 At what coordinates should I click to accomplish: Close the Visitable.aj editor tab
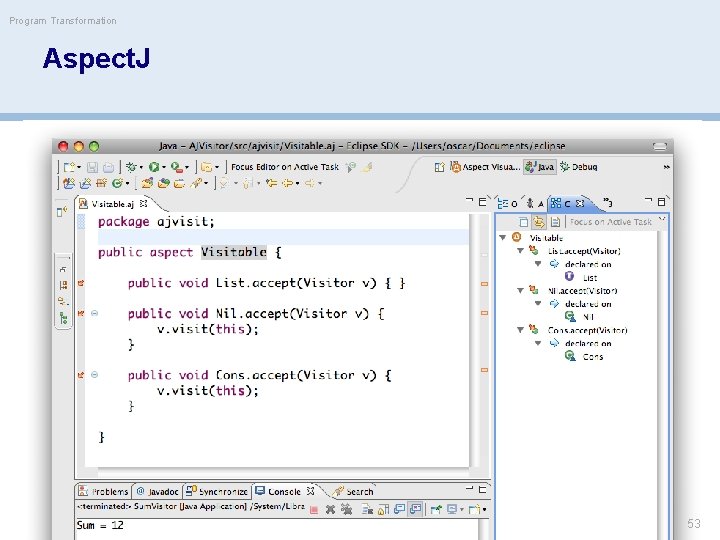(x=144, y=203)
